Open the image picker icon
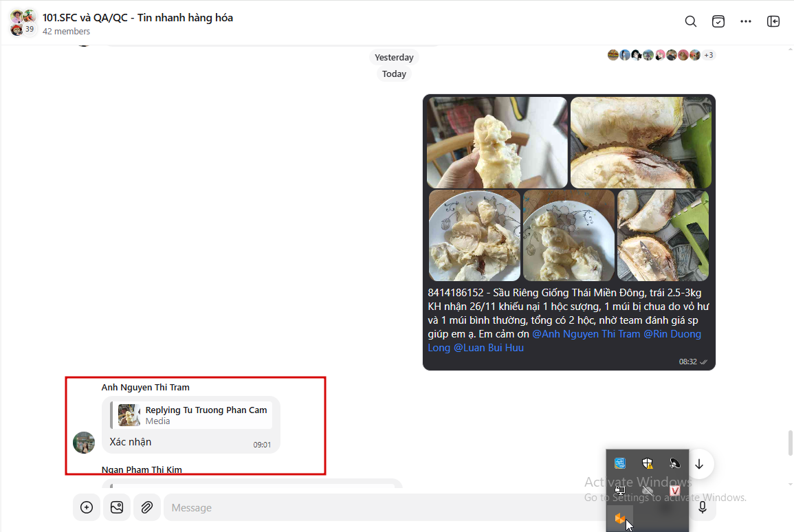This screenshot has height=532, width=794. click(x=117, y=507)
